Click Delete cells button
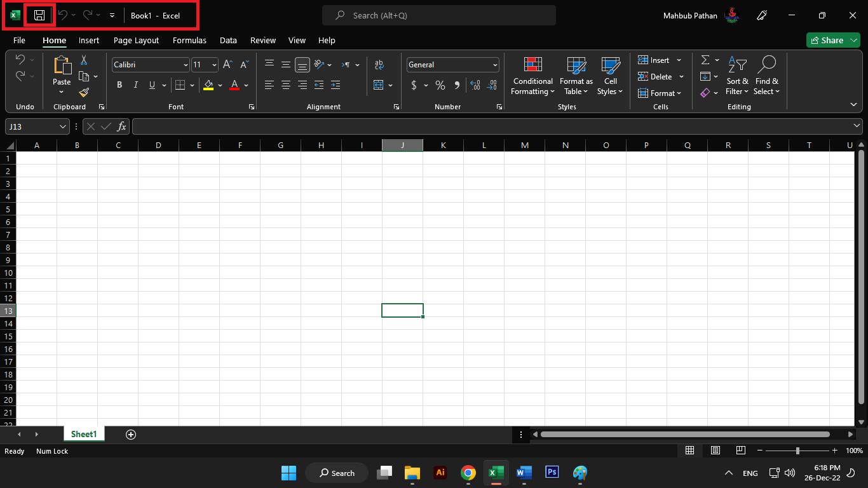This screenshot has width=868, height=488. tap(654, 77)
